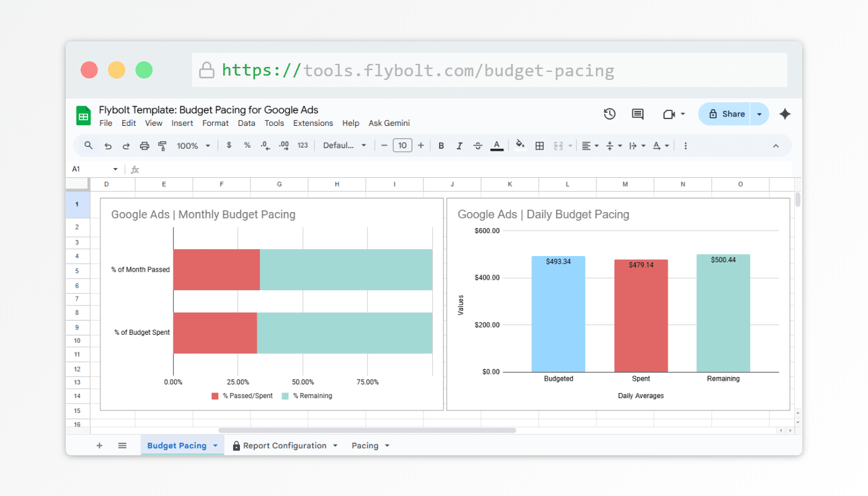
Task: Click the paint format roller icon
Action: 162,146
